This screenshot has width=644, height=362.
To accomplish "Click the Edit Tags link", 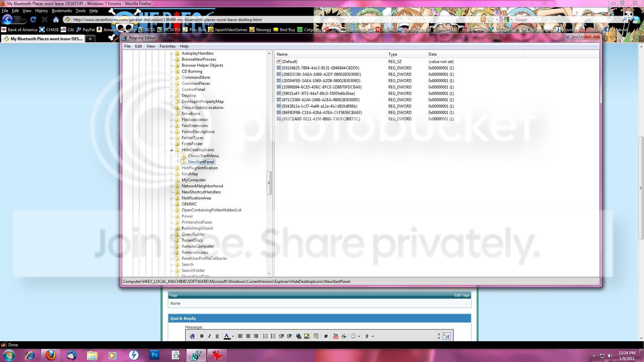I will [462, 295].
